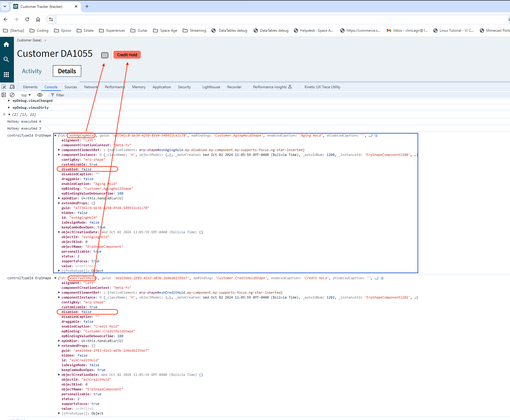The width and height of the screenshot is (510, 420).
Task: Click the breadcrumb chevron after Customer (base)
Action: point(45,40)
